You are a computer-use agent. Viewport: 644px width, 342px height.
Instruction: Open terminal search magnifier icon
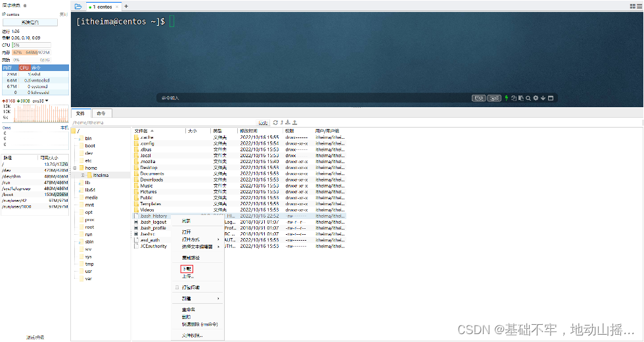coord(528,98)
